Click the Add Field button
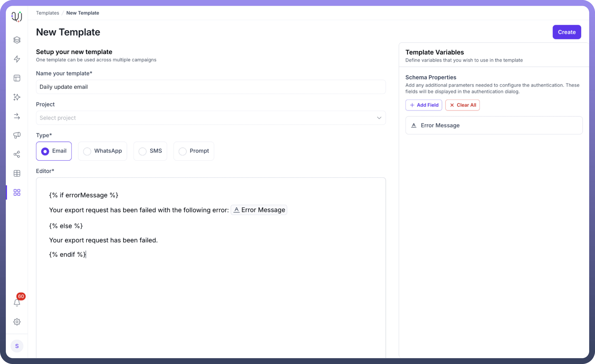595x364 pixels. click(x=424, y=105)
